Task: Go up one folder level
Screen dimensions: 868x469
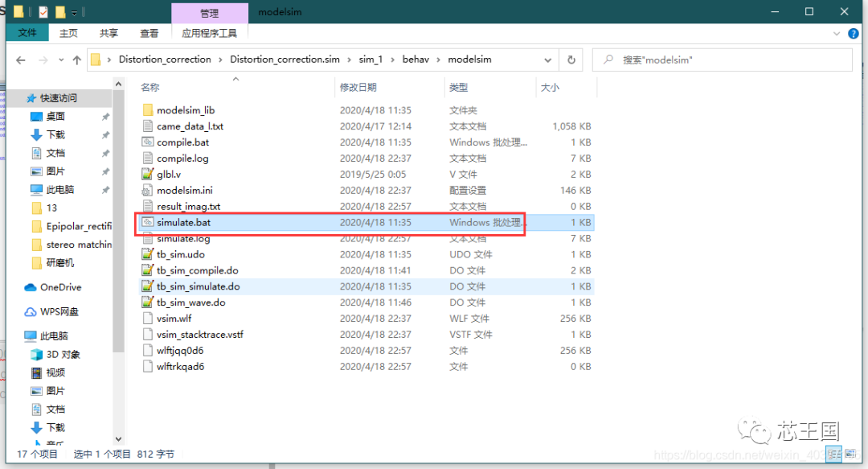Action: (76, 60)
